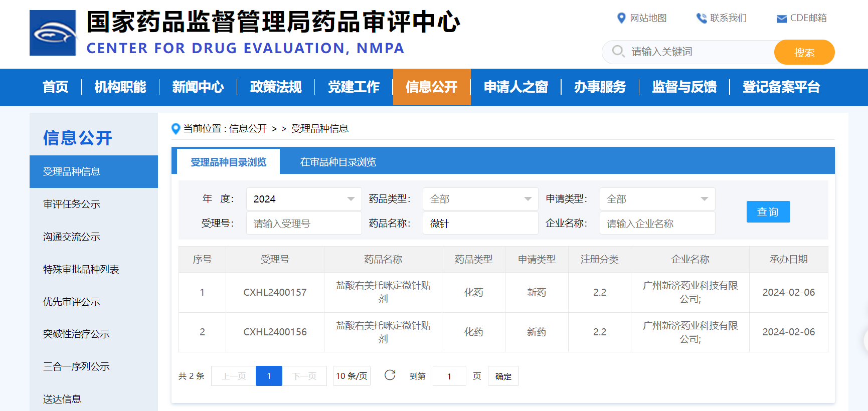868x411 pixels.
Task: Click the 承办日期 column header
Action: (789, 259)
